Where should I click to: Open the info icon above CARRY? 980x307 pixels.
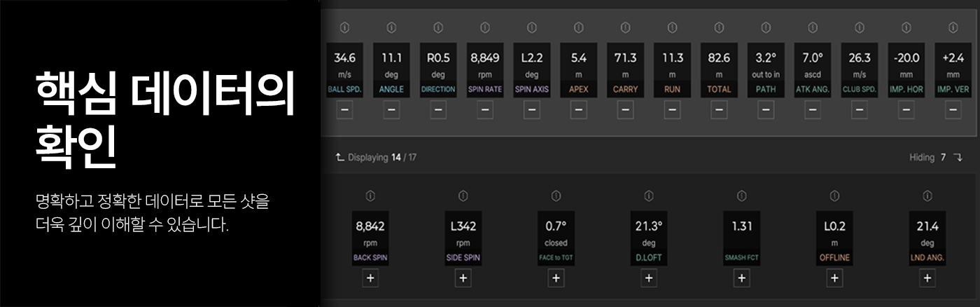coord(626,28)
